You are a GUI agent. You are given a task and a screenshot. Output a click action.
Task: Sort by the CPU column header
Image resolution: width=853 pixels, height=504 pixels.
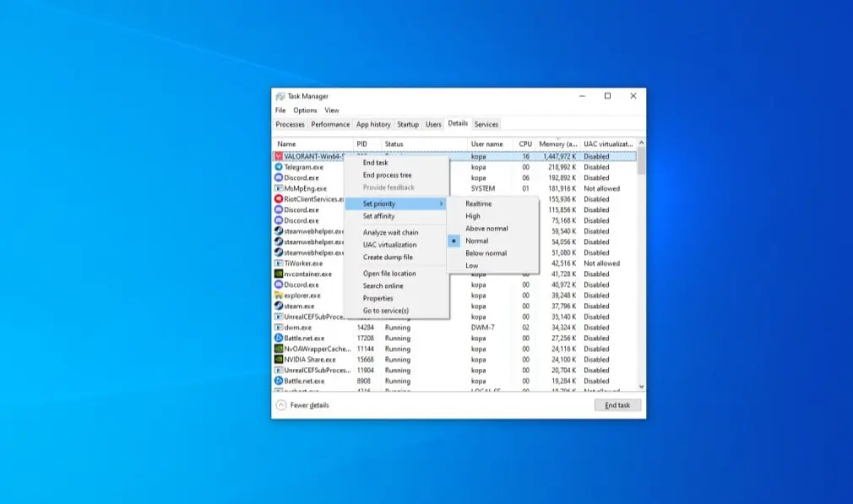(525, 144)
